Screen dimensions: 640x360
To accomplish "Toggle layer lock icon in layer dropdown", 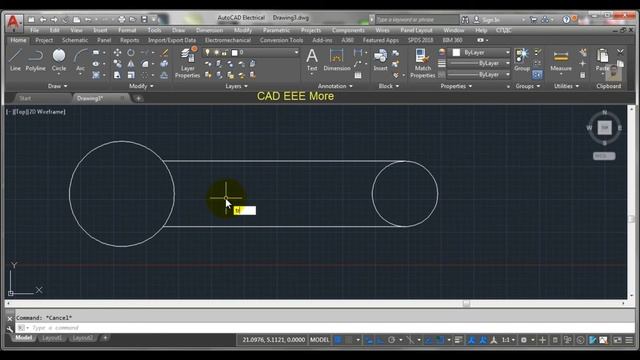I will click(x=224, y=52).
